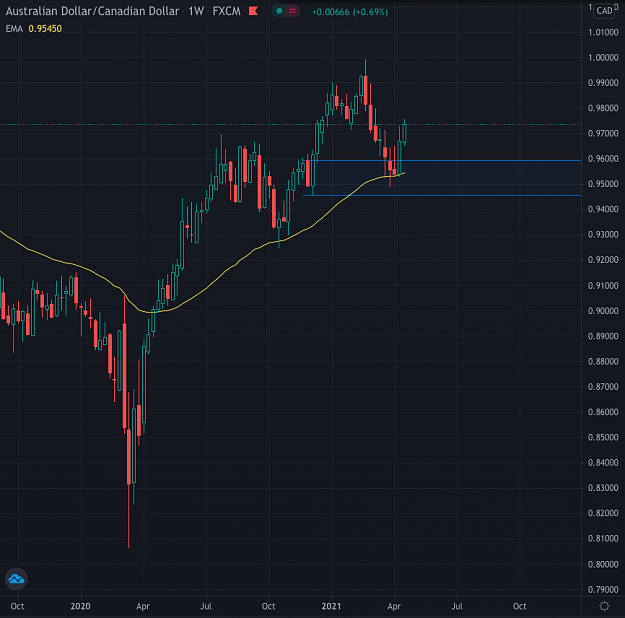Select the EMA indicator label
Screen dimensions: 625x618
click(14, 29)
